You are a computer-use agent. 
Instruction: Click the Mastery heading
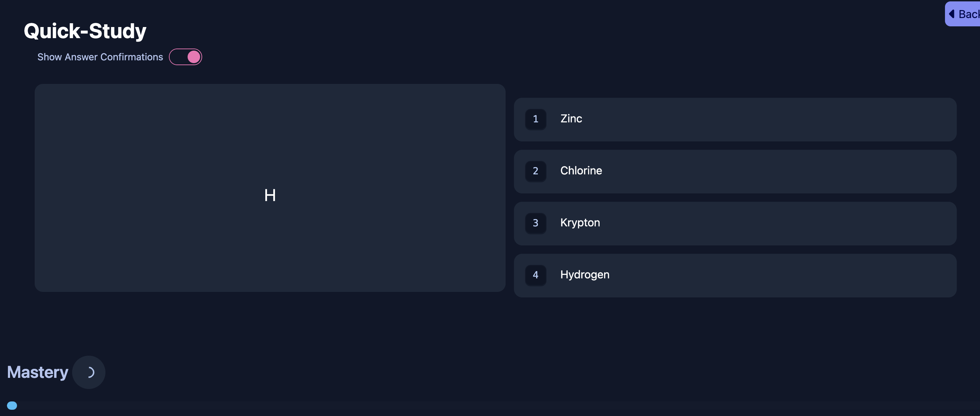pos(38,372)
